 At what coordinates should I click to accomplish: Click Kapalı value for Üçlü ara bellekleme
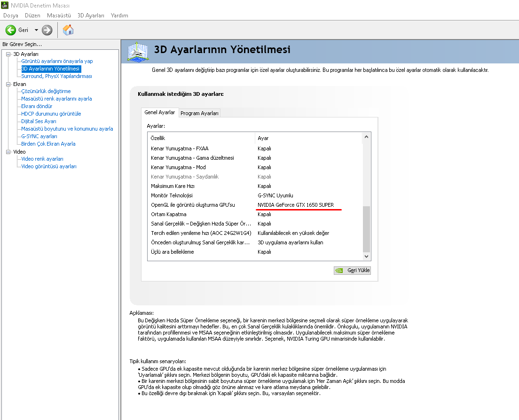point(264,252)
